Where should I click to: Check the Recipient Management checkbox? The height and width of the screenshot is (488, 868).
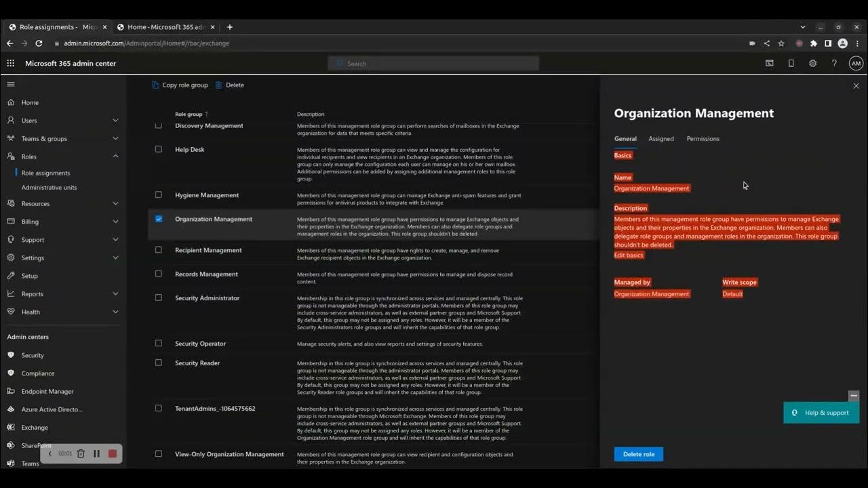click(159, 249)
